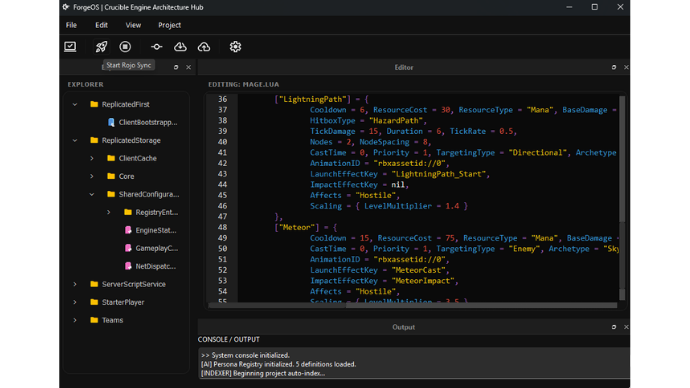The width and height of the screenshot is (690, 388).
Task: Open the File menu
Action: 71,25
